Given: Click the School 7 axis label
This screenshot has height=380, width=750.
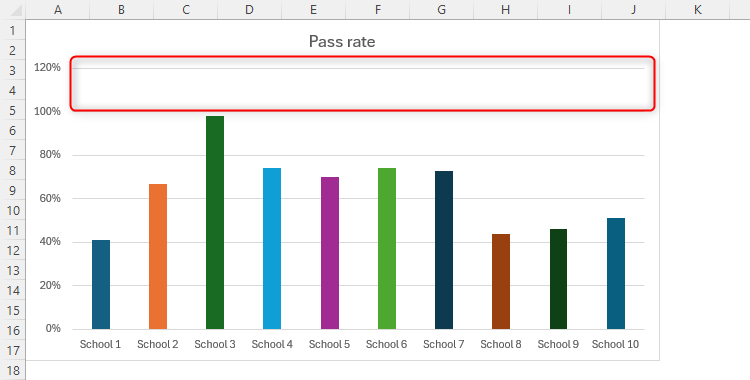Looking at the screenshot, I should click(x=443, y=344).
